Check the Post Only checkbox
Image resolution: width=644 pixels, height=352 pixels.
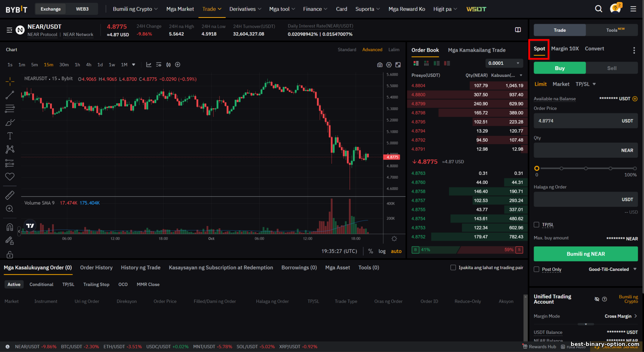coord(536,269)
